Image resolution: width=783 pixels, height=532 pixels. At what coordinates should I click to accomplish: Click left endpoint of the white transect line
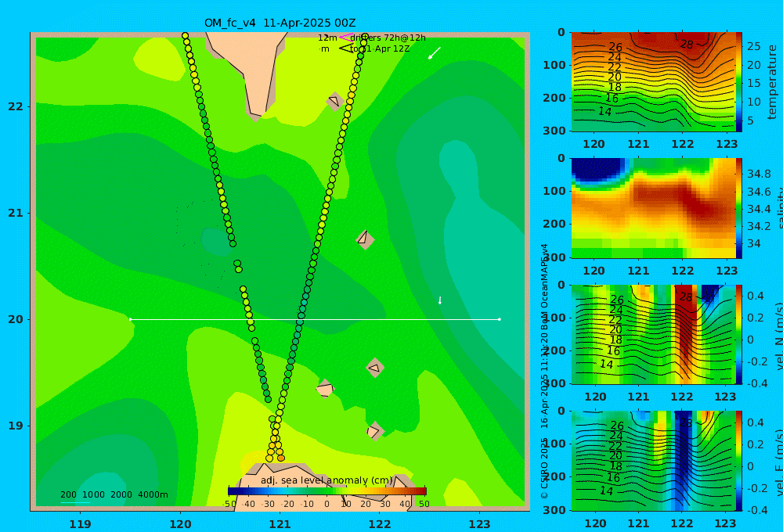coord(130,319)
